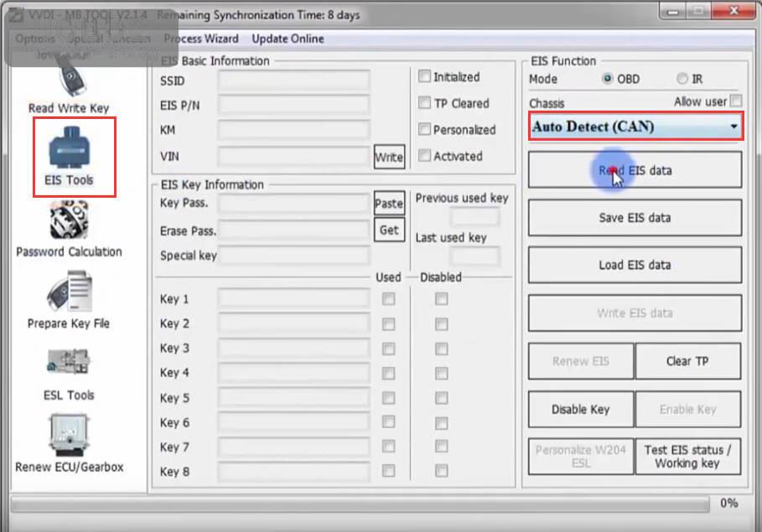
Task: Focus the Special key input field
Action: 293,256
